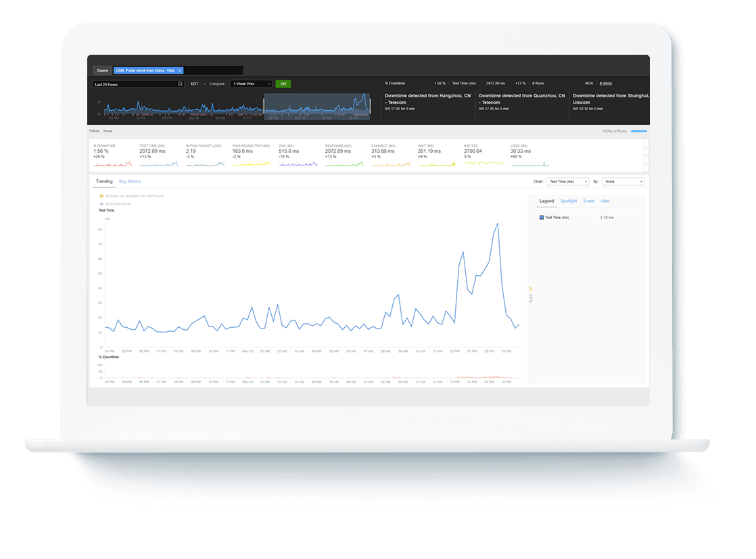
Task: Select the Connect (ms) metric tile
Action: click(391, 155)
